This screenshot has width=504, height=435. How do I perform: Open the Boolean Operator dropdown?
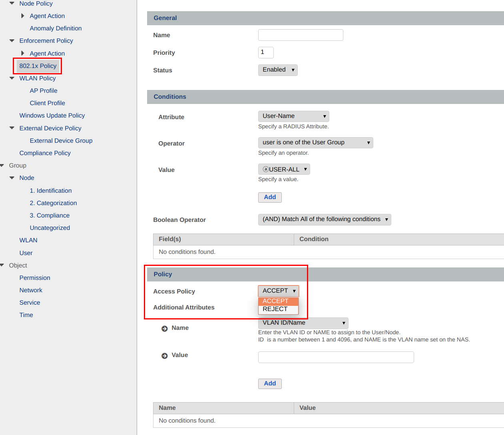tap(325, 219)
